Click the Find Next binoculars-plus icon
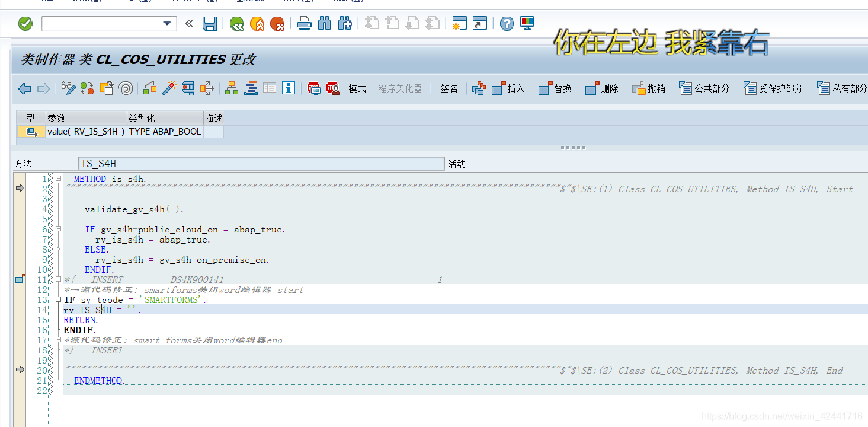 pyautogui.click(x=345, y=24)
